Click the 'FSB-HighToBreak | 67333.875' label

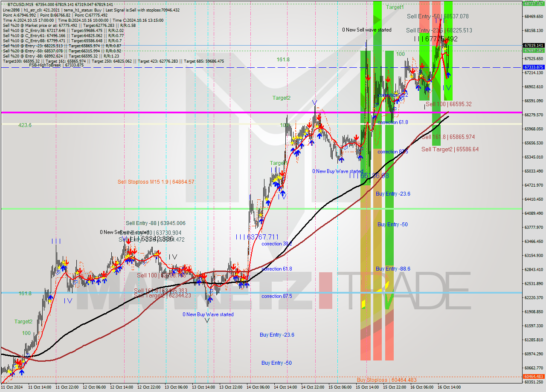(x=56, y=65)
